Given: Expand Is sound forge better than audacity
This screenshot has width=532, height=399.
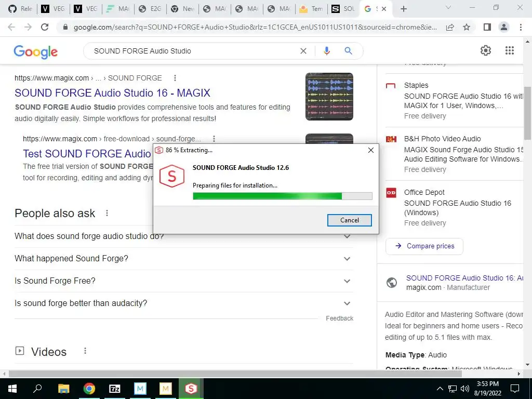Looking at the screenshot, I should pos(184,303).
